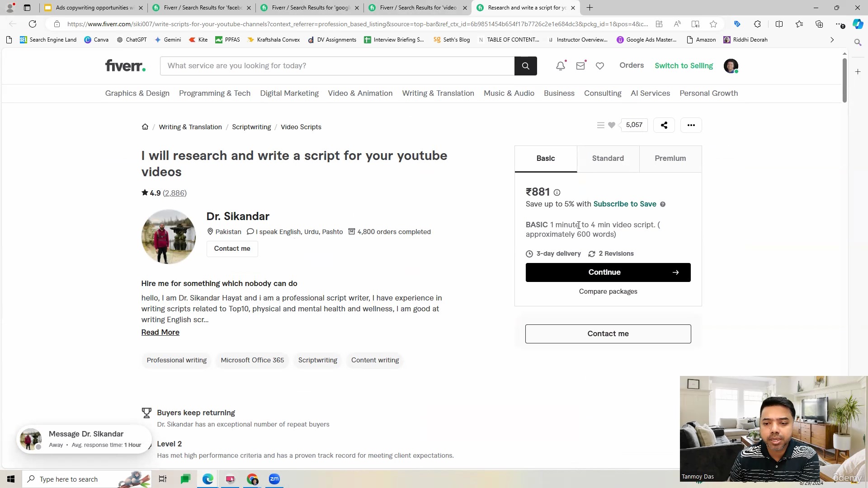Open Canva bookmark

click(96, 40)
